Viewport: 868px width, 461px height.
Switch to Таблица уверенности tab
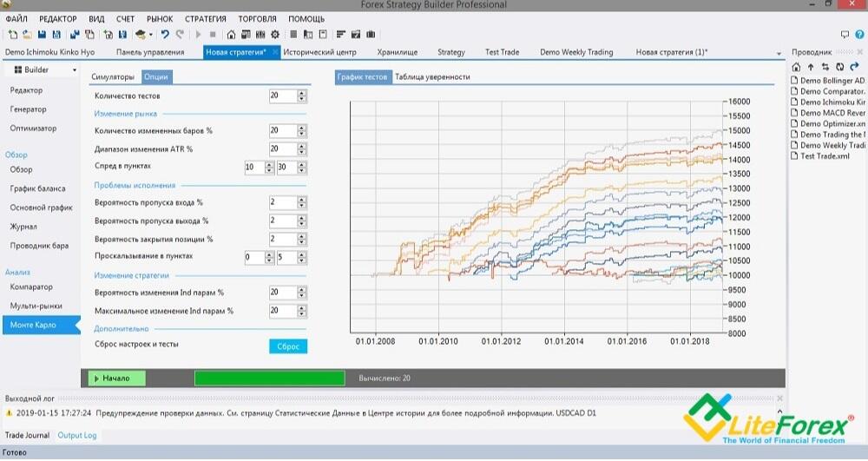432,77
